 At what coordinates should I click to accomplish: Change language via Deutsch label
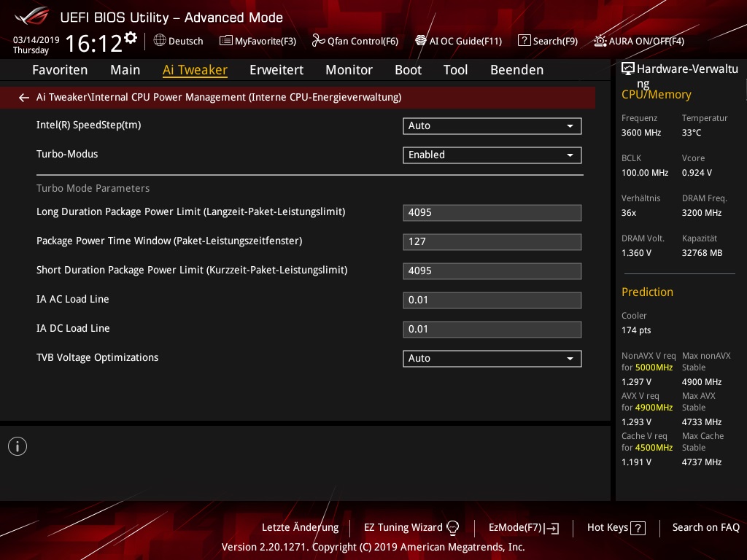[186, 41]
